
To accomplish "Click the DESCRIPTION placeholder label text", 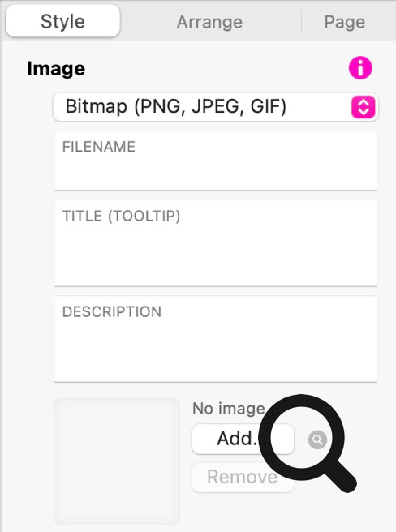I will click(112, 311).
